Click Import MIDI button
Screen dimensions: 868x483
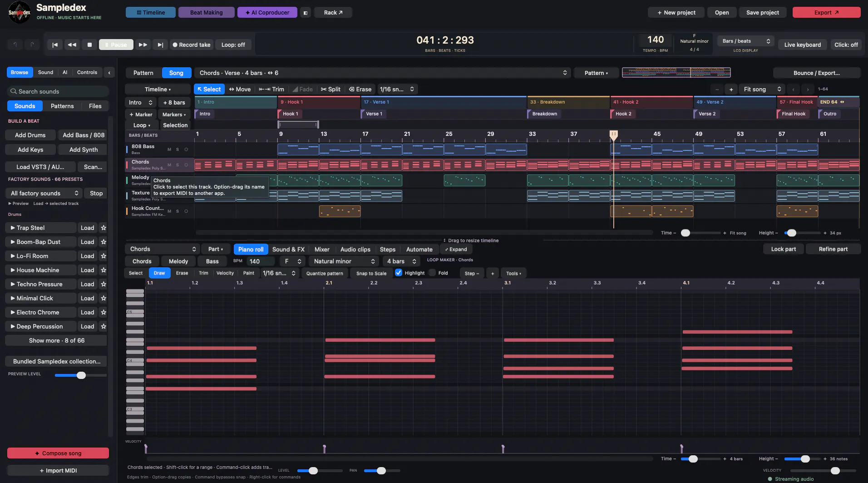(58, 470)
